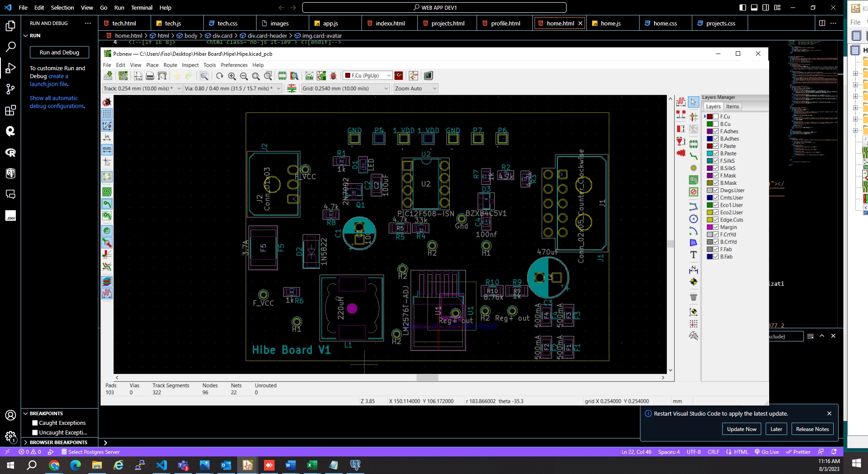The image size is (868, 474).
Task: Select the Add Filled Zone tool
Action: tap(693, 180)
